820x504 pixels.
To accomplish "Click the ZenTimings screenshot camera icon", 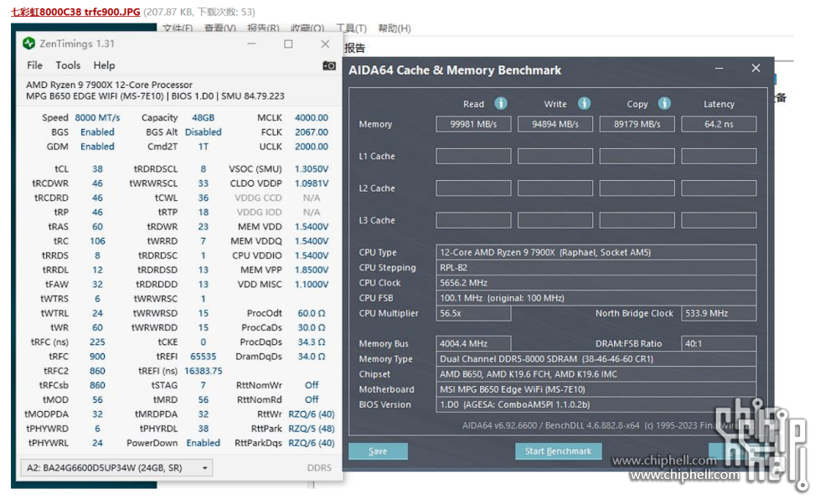I will click(x=329, y=65).
